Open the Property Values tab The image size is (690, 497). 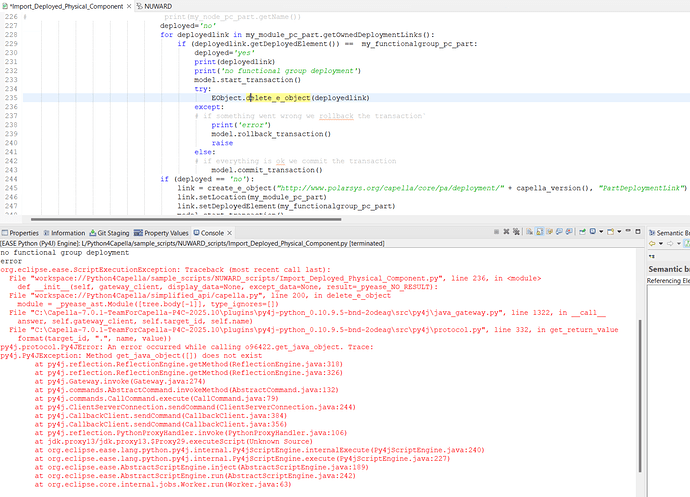tap(161, 233)
